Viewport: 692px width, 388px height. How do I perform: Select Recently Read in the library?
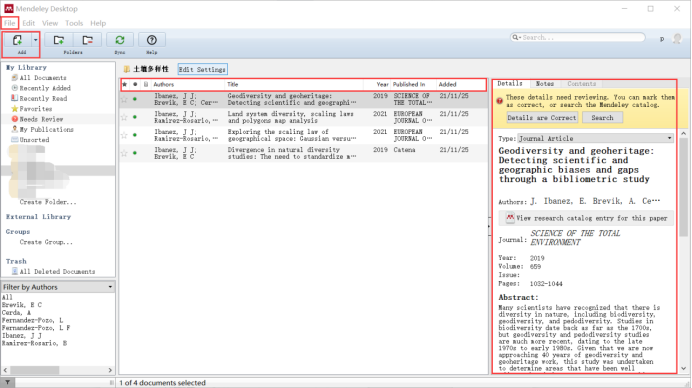point(43,98)
